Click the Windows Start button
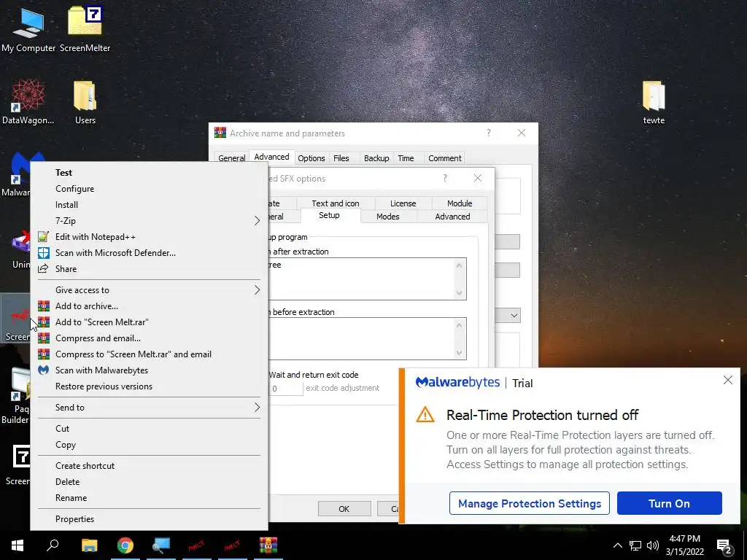 pyautogui.click(x=18, y=545)
